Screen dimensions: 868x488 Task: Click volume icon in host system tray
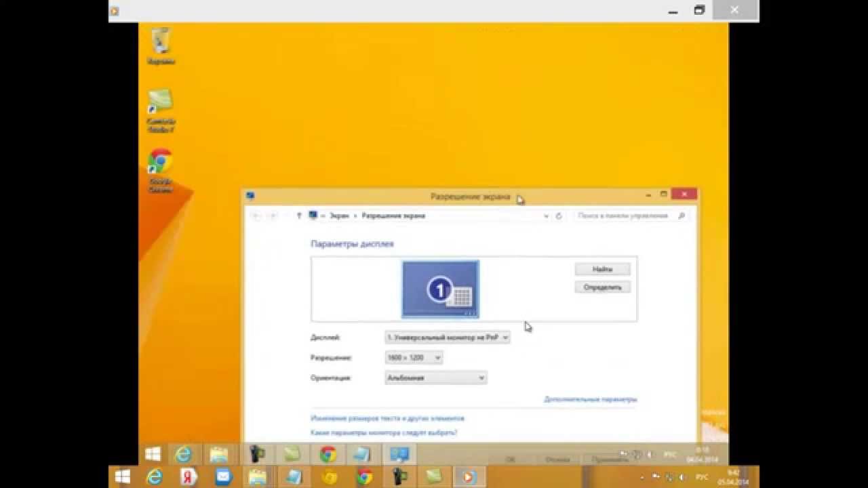(x=684, y=477)
